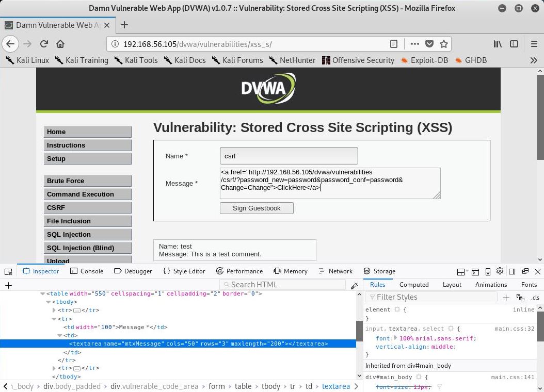The height and width of the screenshot is (392, 544).
Task: Expand the last collapsed tr node
Action: [54, 368]
